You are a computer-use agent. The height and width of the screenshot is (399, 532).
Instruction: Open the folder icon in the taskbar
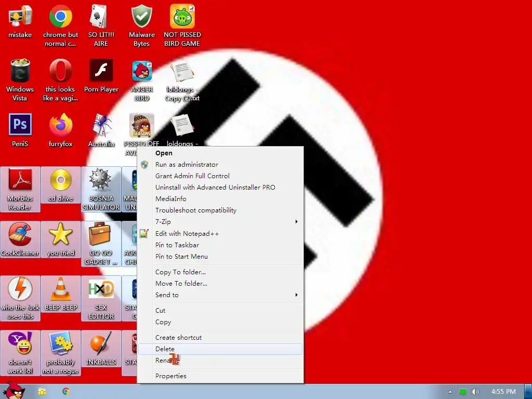[x=42, y=392]
